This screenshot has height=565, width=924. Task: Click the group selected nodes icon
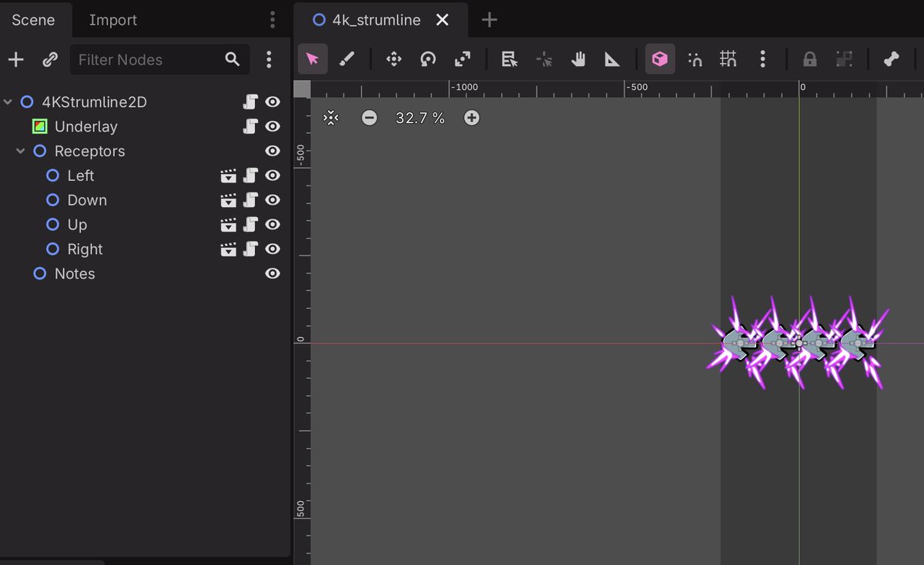pos(845,59)
